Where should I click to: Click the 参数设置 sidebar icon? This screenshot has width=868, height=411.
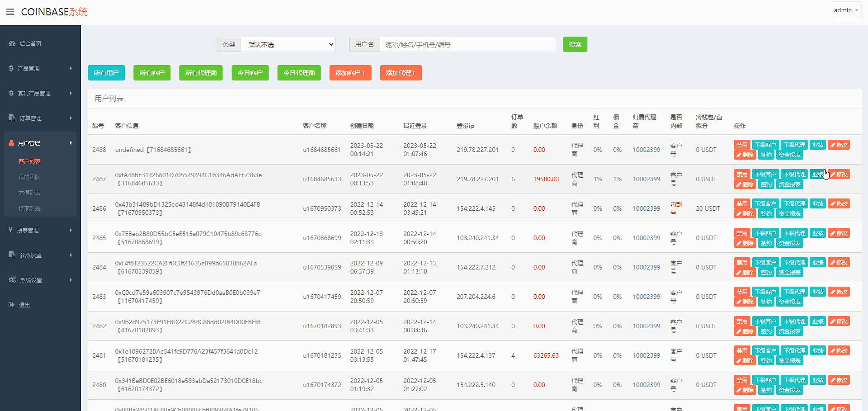[x=12, y=255]
